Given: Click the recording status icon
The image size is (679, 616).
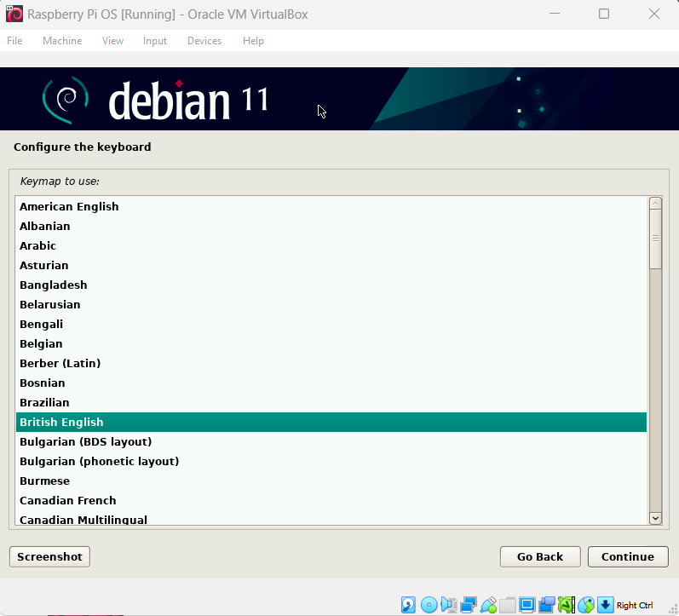Looking at the screenshot, I should point(547,605).
